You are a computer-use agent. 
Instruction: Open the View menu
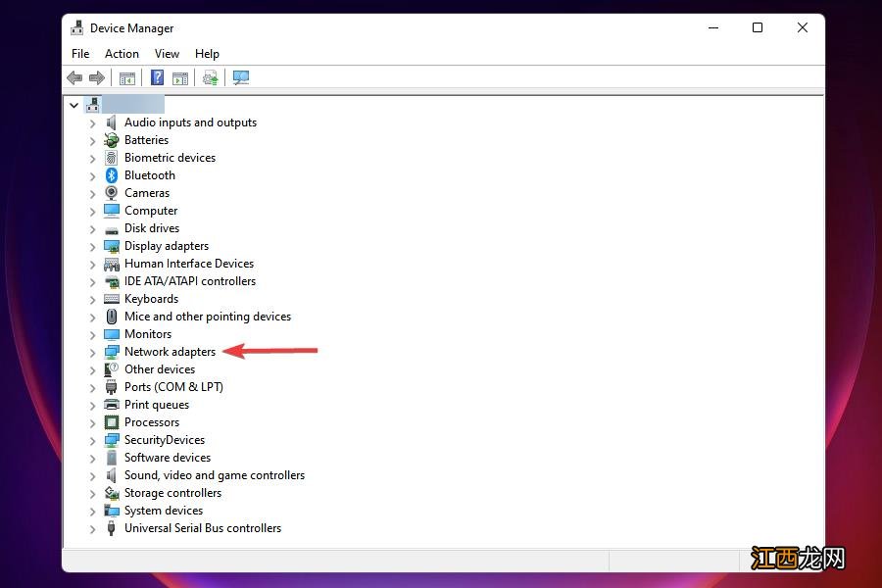[167, 54]
